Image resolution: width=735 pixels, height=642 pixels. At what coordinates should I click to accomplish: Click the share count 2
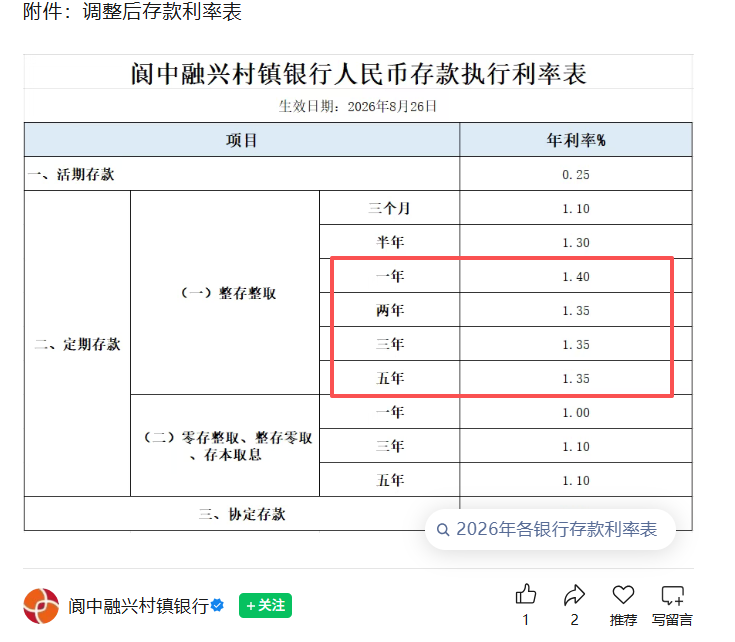(574, 620)
